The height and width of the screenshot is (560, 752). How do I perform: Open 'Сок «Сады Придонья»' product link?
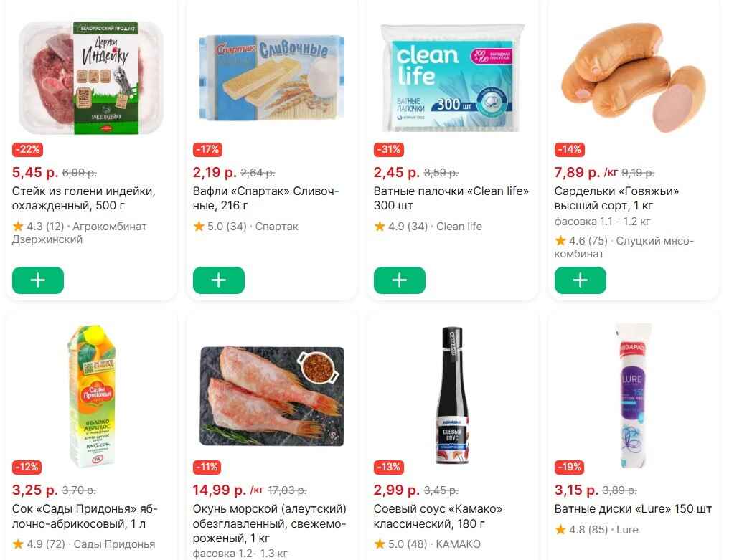85,516
